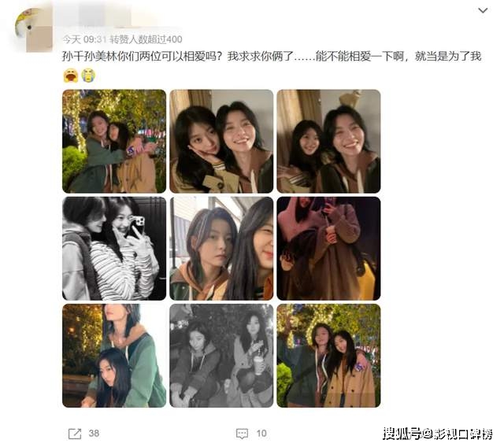Open the center close-up selfie photo
The height and width of the screenshot is (447, 504).
click(221, 249)
